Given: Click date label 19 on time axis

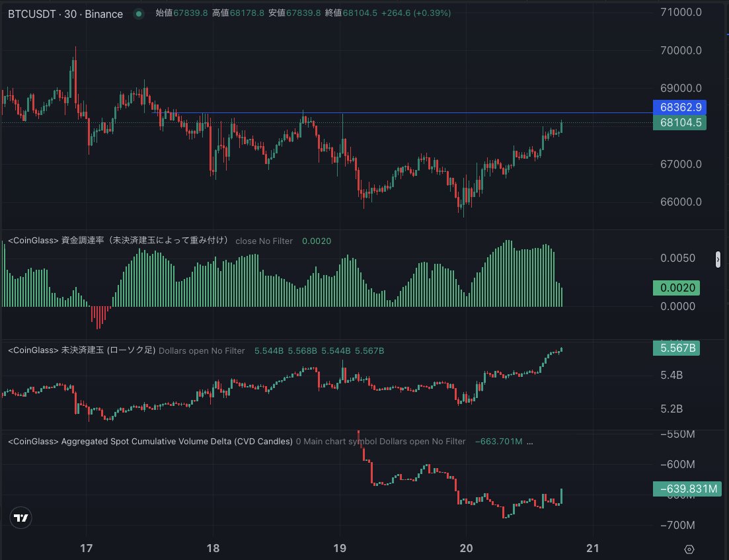Looking at the screenshot, I should [340, 548].
